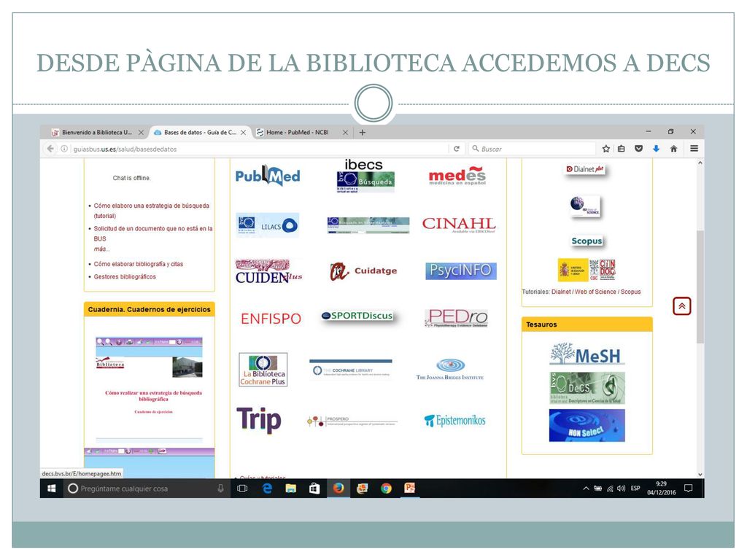The width and height of the screenshot is (747, 560).
Task: Open PowerPoint from the taskbar
Action: coord(410,488)
